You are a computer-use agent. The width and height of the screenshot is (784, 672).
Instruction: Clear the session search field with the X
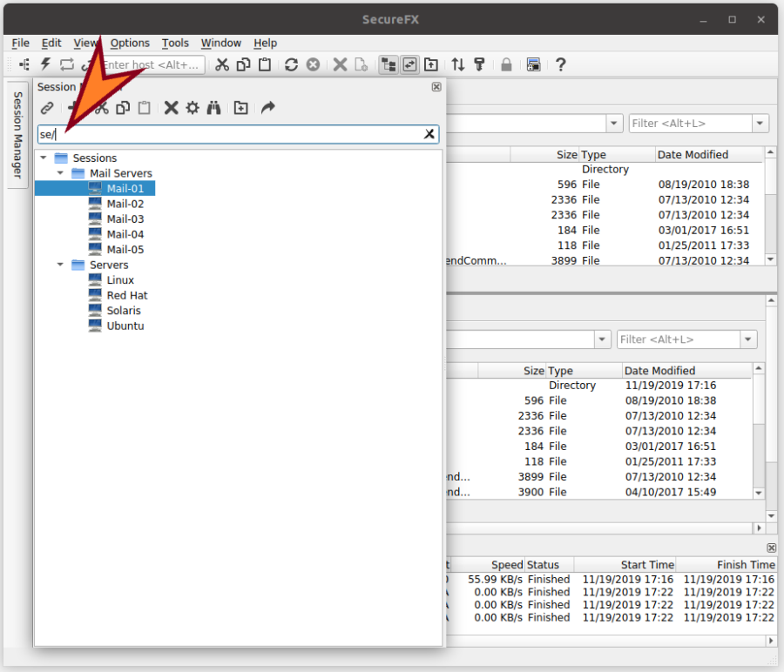pos(429,134)
